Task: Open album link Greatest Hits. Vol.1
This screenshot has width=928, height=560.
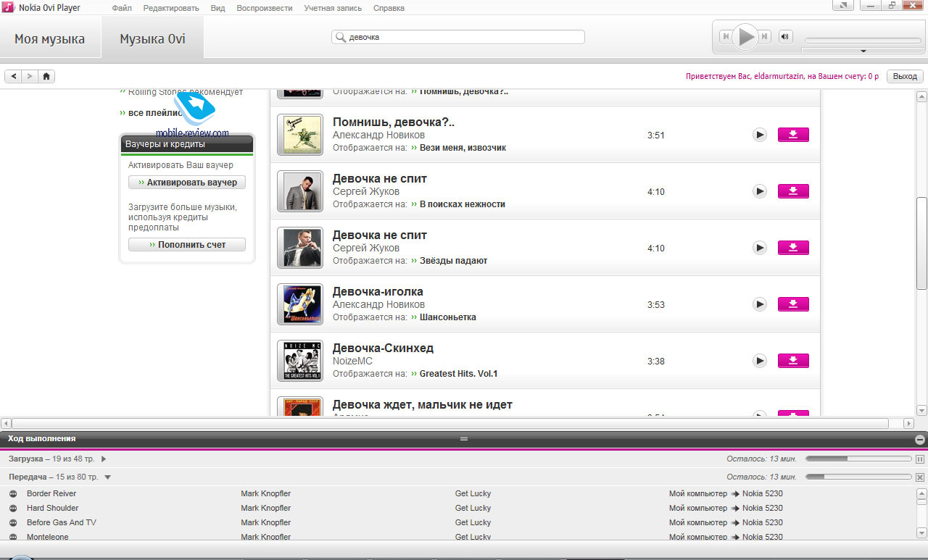Action: click(x=459, y=374)
